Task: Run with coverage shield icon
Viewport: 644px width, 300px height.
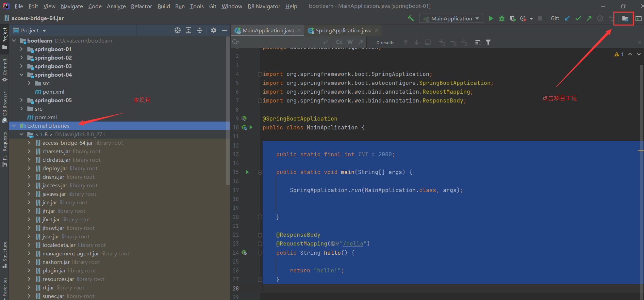Action: [512, 18]
